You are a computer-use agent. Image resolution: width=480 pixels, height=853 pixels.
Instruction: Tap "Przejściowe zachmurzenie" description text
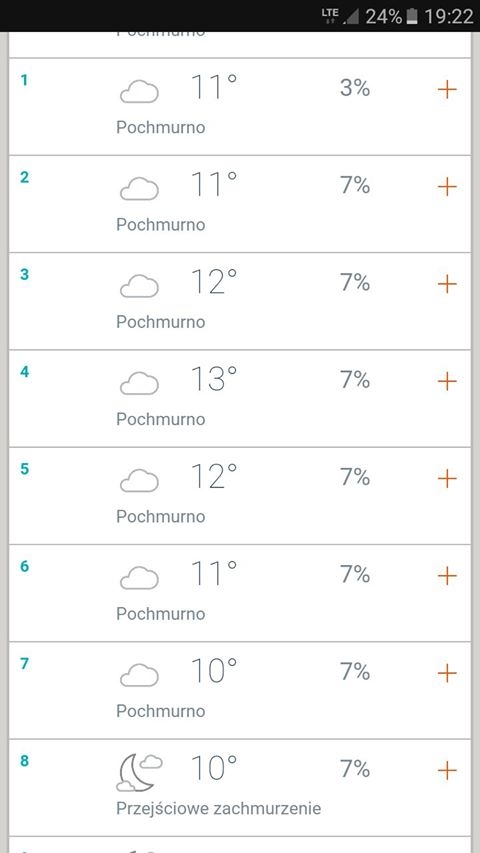(218, 809)
